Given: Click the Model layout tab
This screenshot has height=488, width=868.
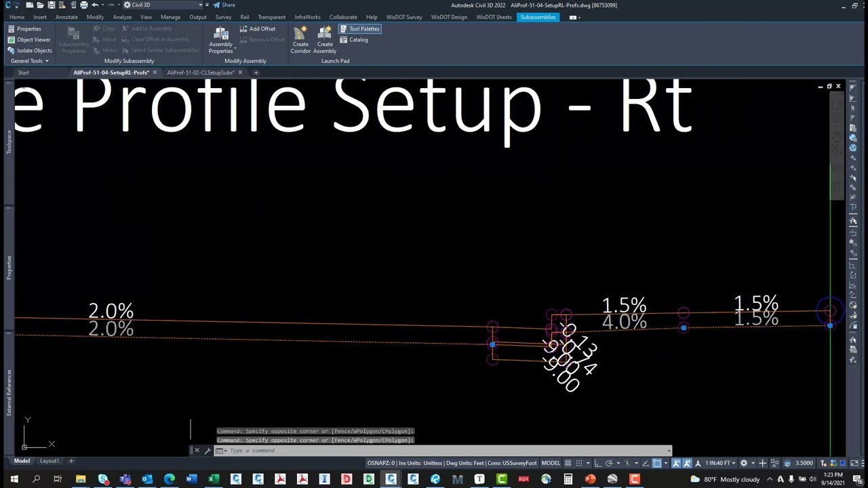Looking at the screenshot, I should (x=22, y=461).
